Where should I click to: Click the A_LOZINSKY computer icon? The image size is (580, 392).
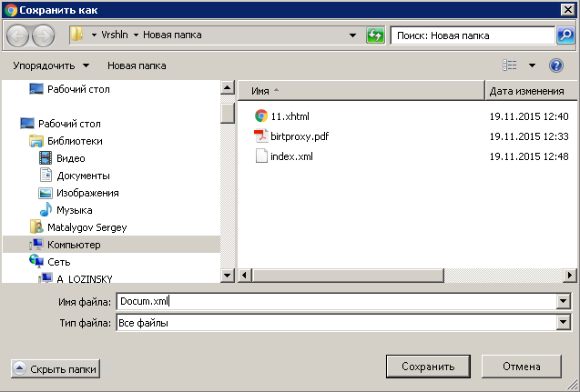click(46, 277)
